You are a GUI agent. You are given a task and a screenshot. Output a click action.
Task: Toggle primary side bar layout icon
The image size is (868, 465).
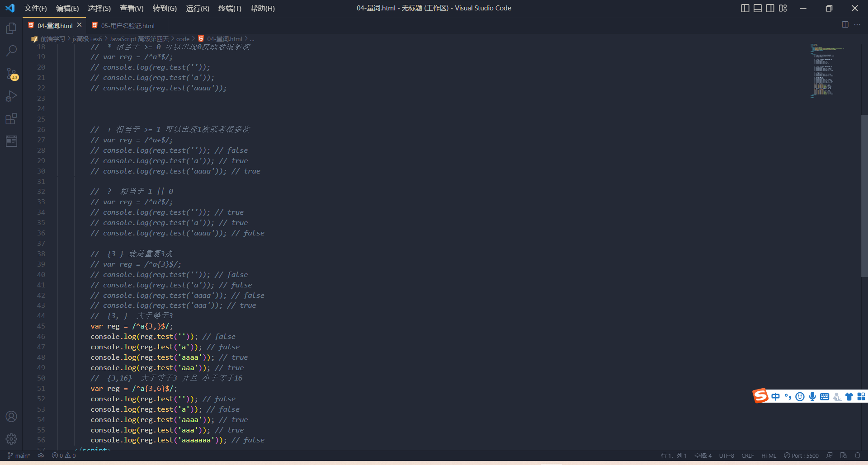click(745, 8)
